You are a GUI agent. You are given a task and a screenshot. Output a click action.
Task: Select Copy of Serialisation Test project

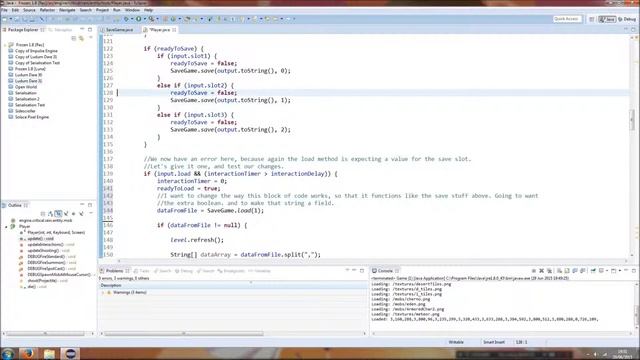point(37,63)
